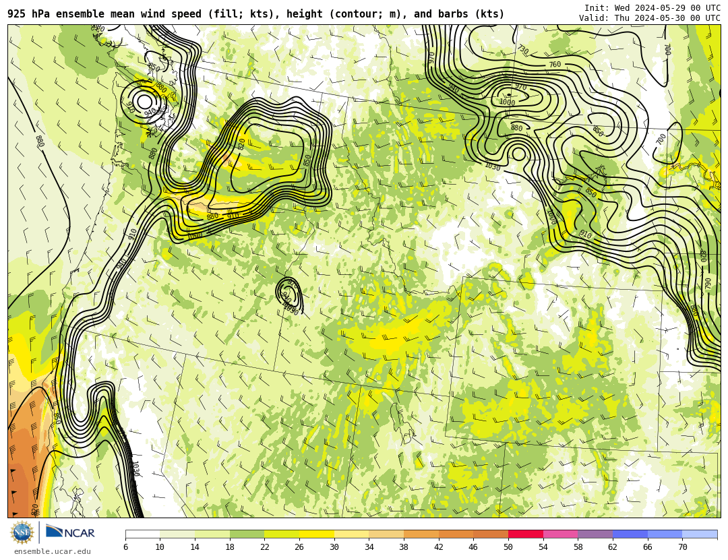Select the Valid: Thu 2024-05-30 00 UTC text
The height and width of the screenshot is (560, 728).
[650, 18]
